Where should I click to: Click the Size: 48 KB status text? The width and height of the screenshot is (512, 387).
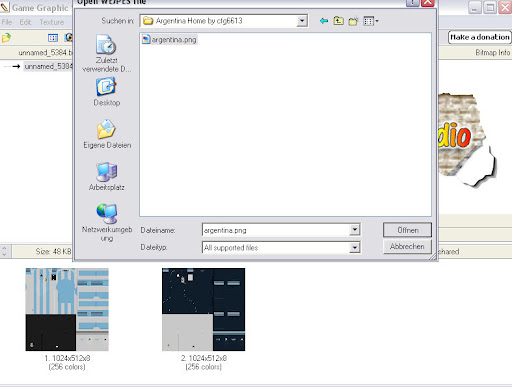[53, 251]
